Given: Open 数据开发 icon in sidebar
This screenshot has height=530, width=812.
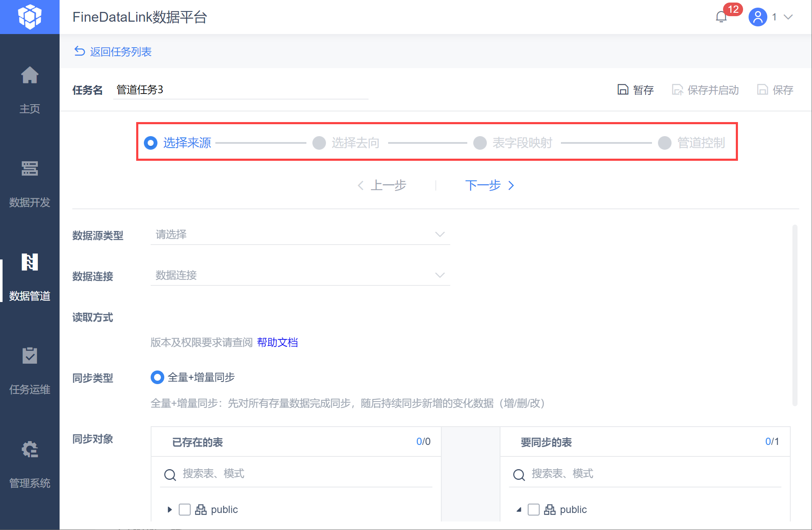Looking at the screenshot, I should tap(30, 168).
